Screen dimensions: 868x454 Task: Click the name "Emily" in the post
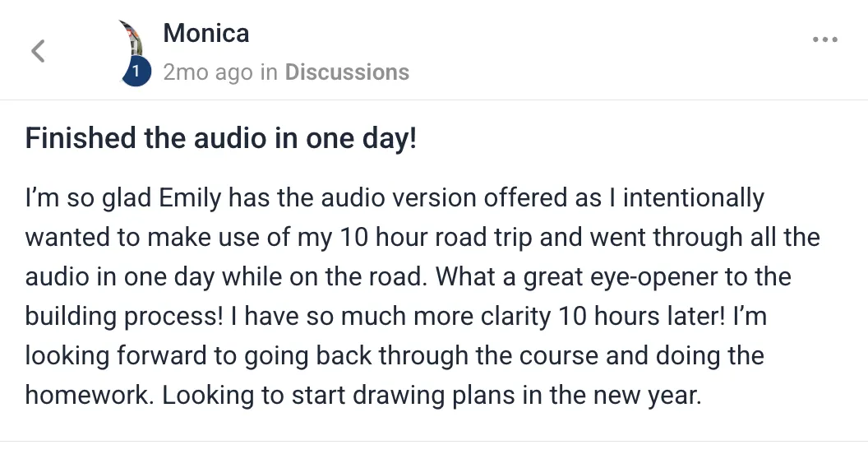[190, 198]
